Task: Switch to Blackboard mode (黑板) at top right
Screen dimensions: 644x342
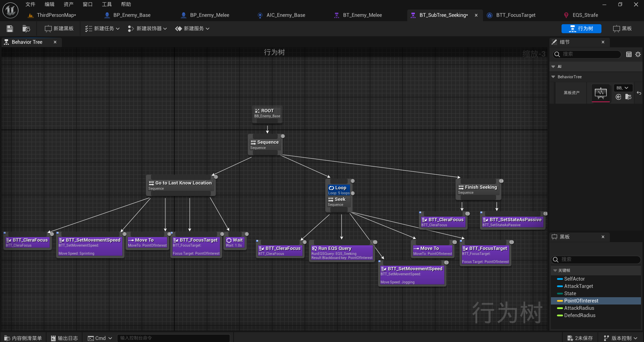Action: (x=622, y=29)
